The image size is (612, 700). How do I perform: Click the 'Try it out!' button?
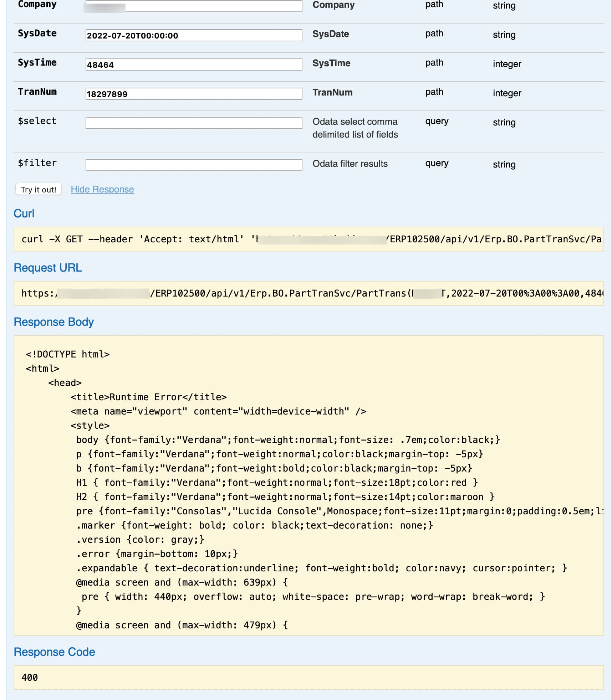pos(39,189)
